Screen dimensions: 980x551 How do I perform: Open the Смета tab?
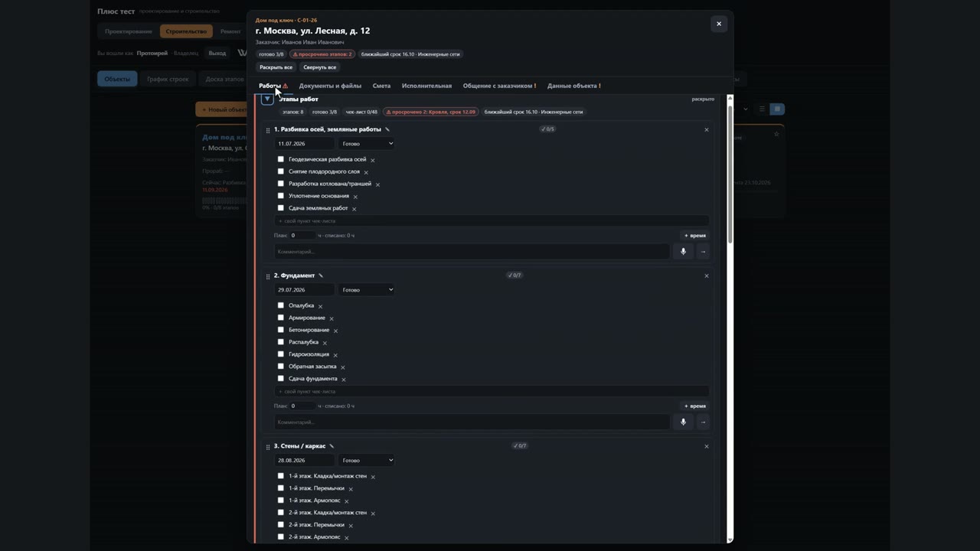(381, 86)
